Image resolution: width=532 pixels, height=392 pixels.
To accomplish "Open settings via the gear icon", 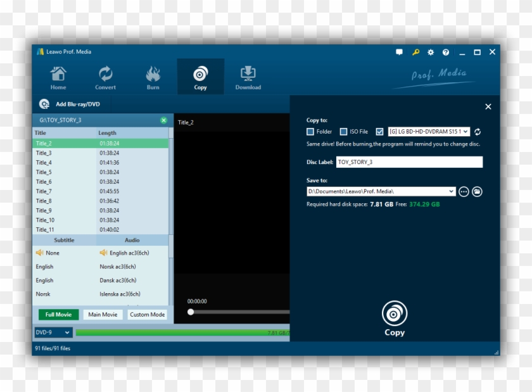I will pyautogui.click(x=431, y=52).
